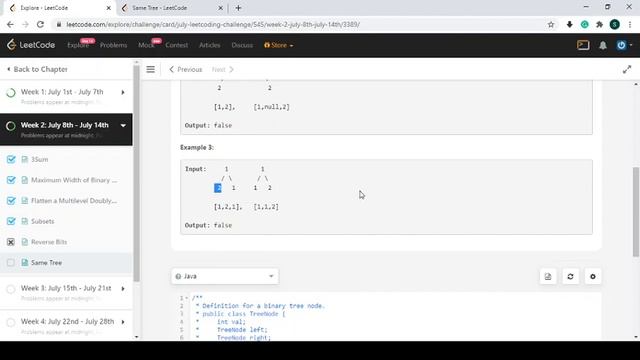
Task: Open the Subsets problem
Action: 42,221
